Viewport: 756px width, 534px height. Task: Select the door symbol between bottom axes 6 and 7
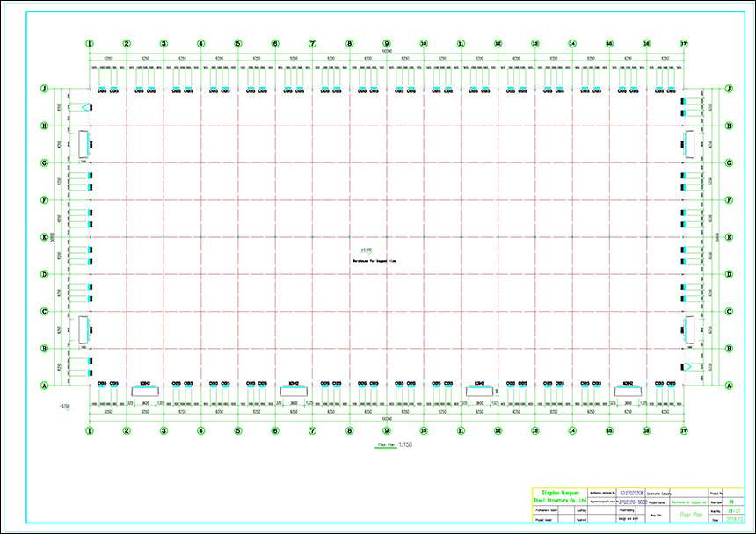point(294,391)
